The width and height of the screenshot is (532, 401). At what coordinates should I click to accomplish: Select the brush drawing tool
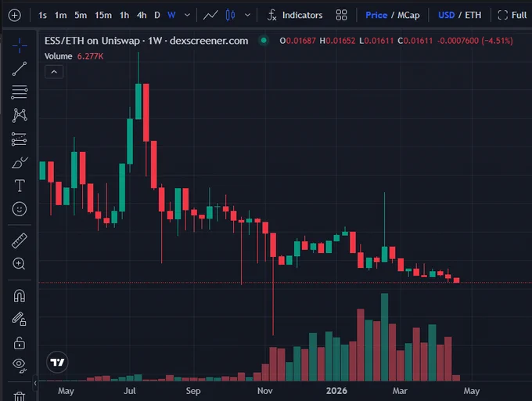point(20,163)
